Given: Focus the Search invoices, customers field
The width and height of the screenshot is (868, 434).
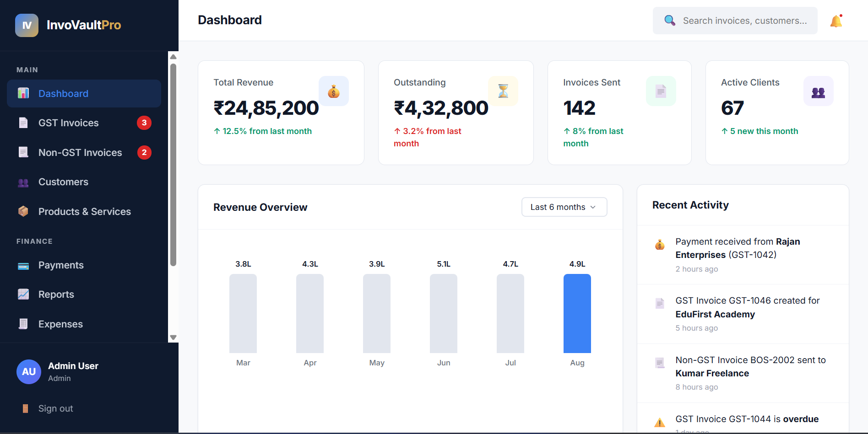Looking at the screenshot, I should coord(735,21).
